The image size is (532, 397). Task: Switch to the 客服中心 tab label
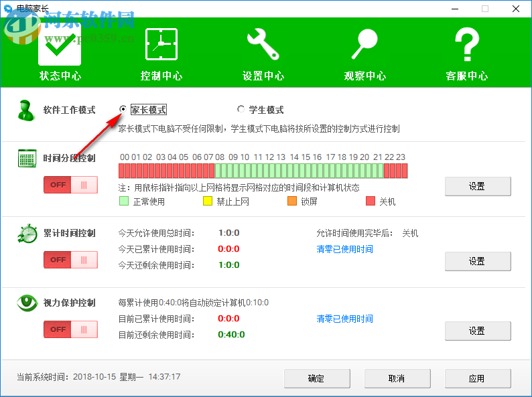point(467,76)
